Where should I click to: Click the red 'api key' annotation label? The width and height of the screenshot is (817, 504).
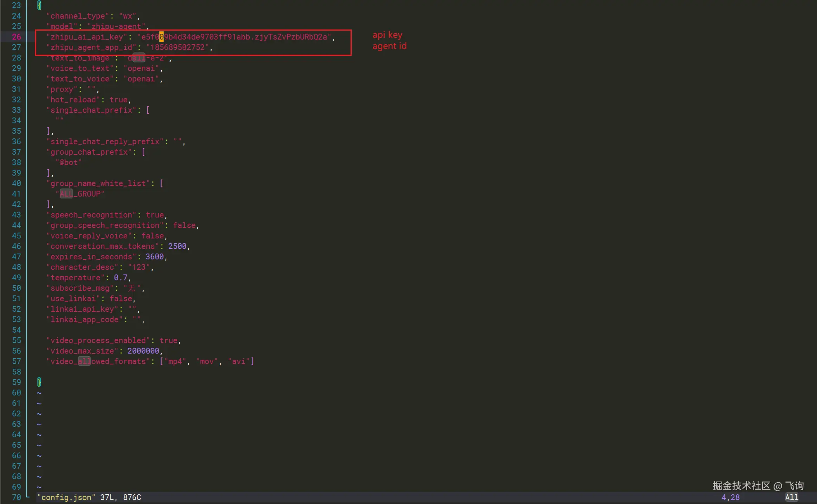click(x=387, y=35)
